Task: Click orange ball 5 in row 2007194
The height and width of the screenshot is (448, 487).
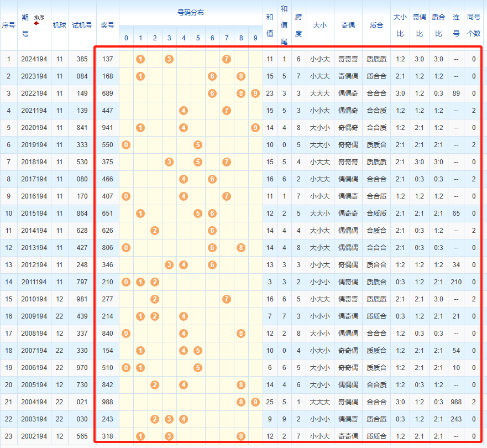Action: (198, 351)
